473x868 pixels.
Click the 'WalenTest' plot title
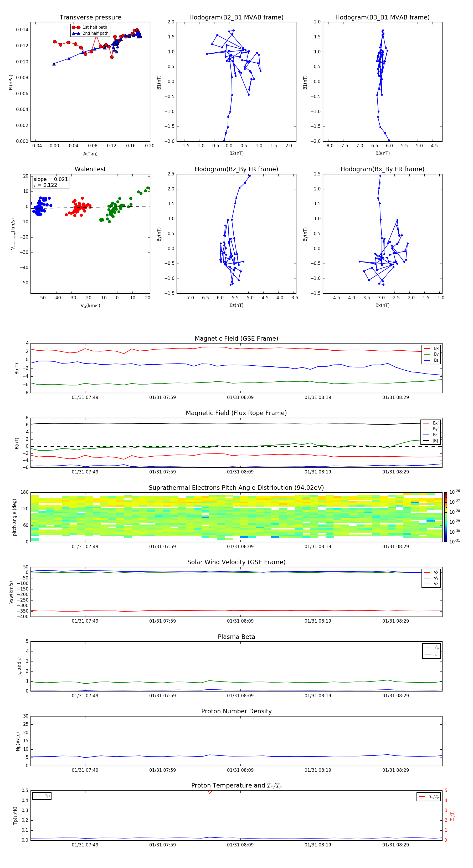[90, 169]
